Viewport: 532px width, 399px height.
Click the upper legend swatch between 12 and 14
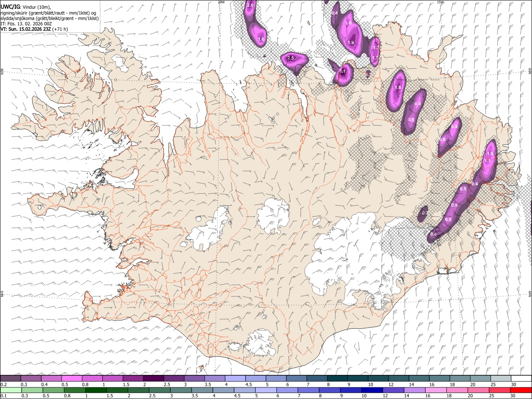click(x=399, y=379)
